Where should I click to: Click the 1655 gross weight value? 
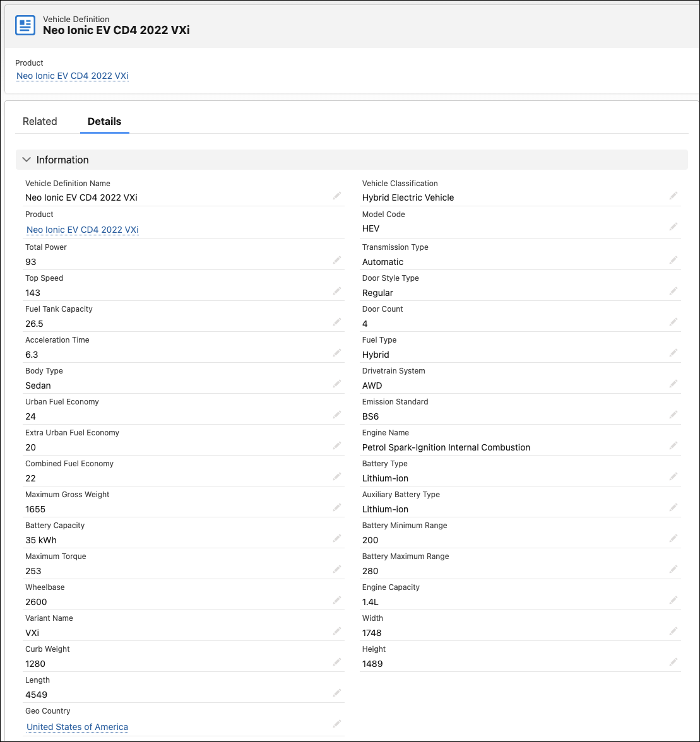pyautogui.click(x=35, y=509)
